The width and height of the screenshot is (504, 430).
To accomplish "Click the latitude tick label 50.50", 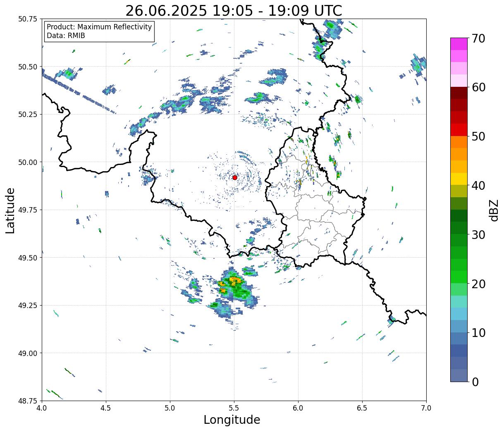I will 28,67.
